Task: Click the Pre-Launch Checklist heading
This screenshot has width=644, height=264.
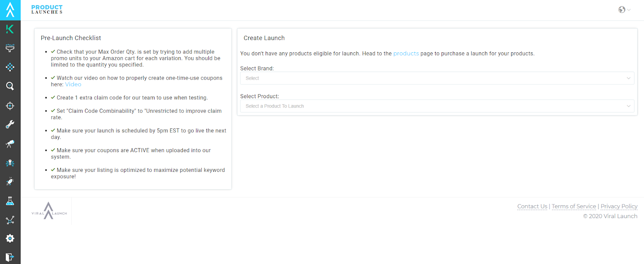Action: click(x=71, y=38)
